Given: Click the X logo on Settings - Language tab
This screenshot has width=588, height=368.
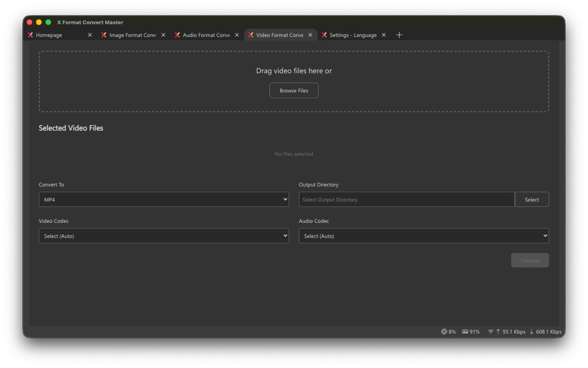Looking at the screenshot, I should pos(324,35).
